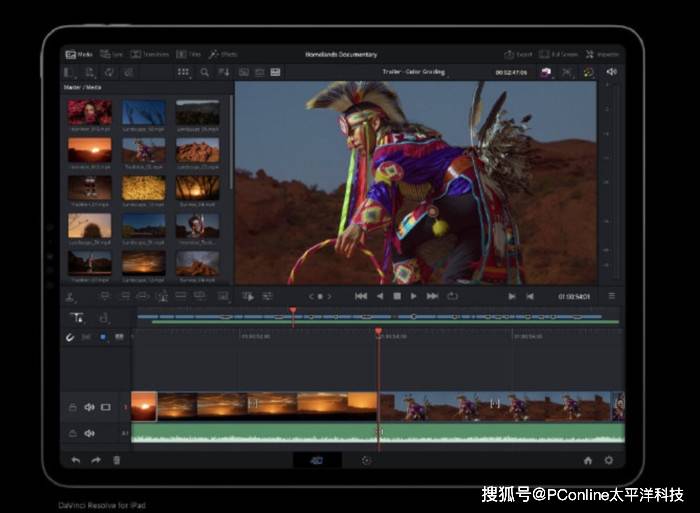Expand the media pool grid view options

tap(184, 73)
